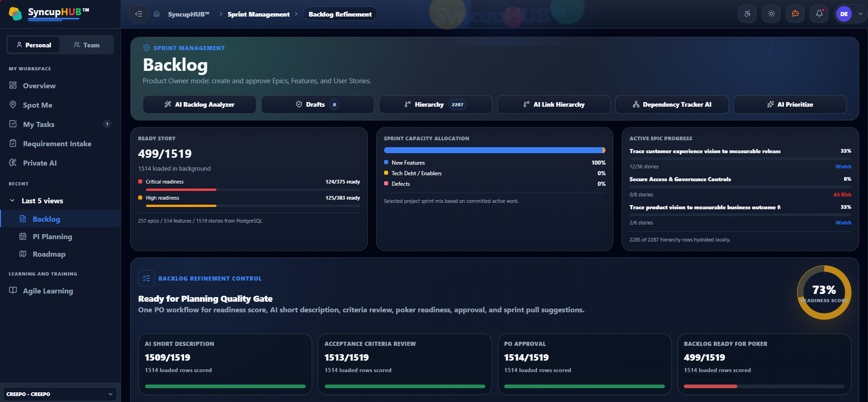Open accessibility options icon

pos(747,14)
